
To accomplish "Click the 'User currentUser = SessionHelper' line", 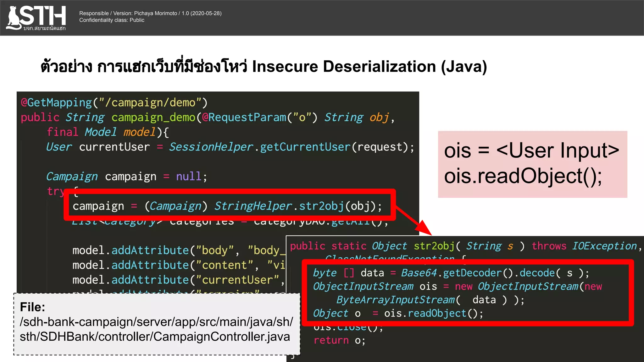I will tap(230, 147).
